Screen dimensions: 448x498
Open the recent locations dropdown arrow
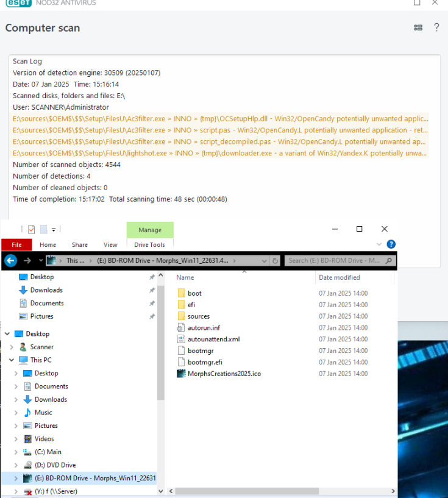[x=41, y=260]
